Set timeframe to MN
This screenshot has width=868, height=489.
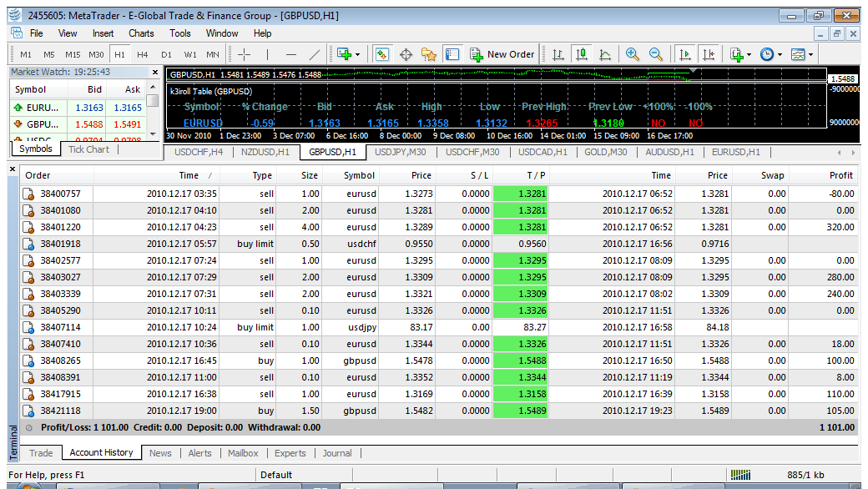213,54
